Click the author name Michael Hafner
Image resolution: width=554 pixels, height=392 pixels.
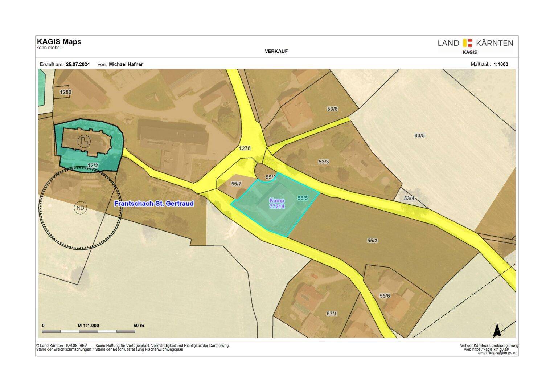(x=126, y=64)
